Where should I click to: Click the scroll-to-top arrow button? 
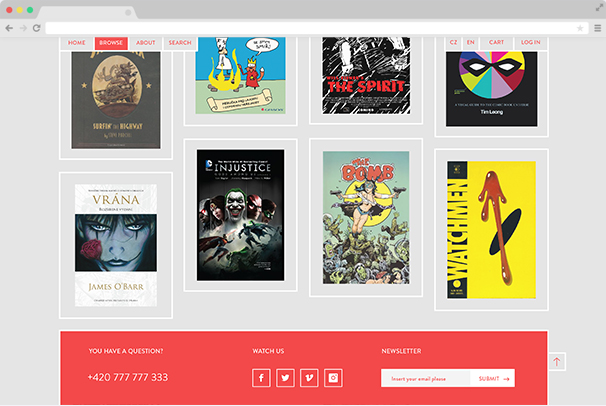558,361
